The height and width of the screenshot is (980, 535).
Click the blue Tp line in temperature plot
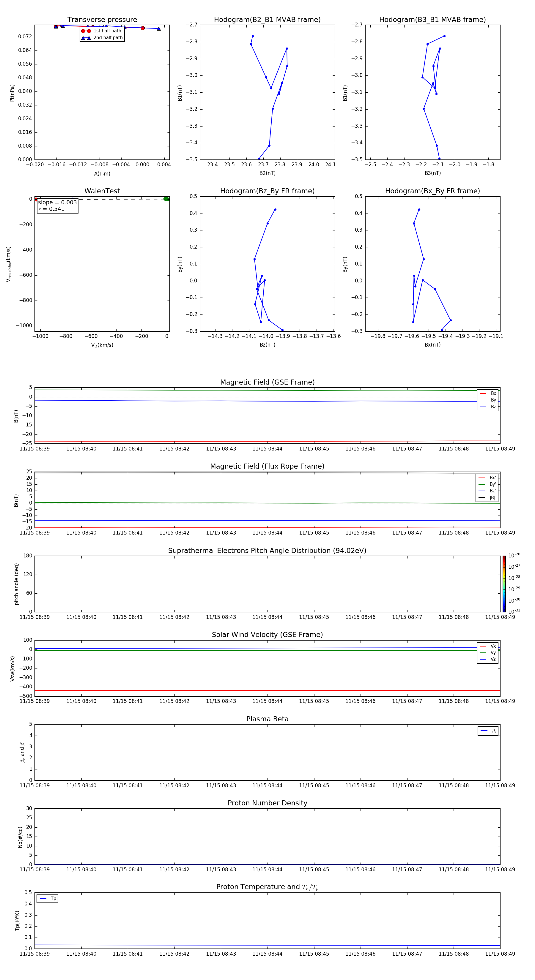pyautogui.click(x=267, y=945)
